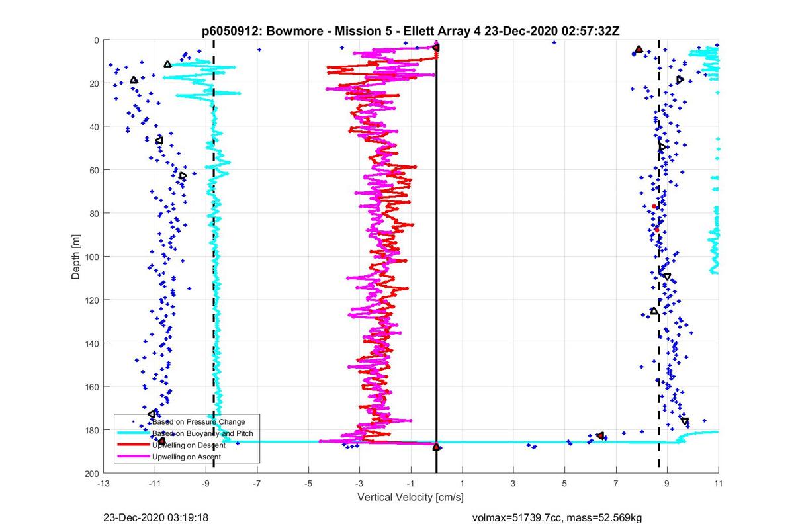Click red triangle marker near velocity 6.4, depth 182
The width and height of the screenshot is (794, 532).
[600, 435]
